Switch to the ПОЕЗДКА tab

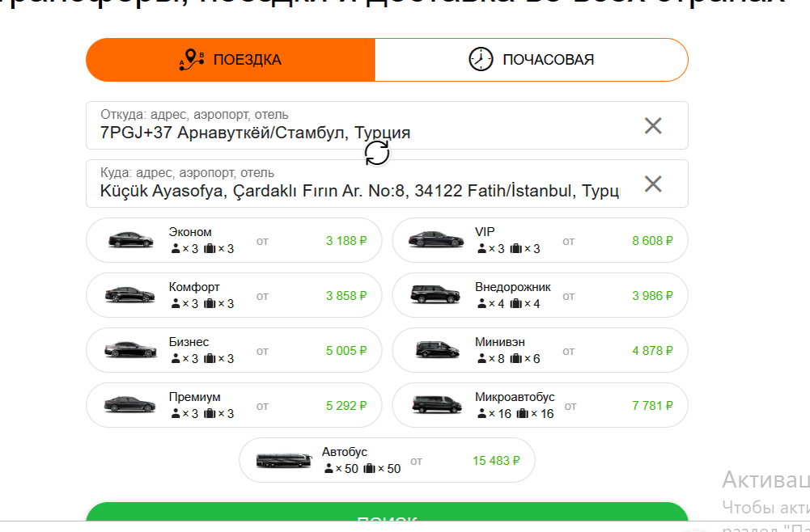tap(231, 60)
